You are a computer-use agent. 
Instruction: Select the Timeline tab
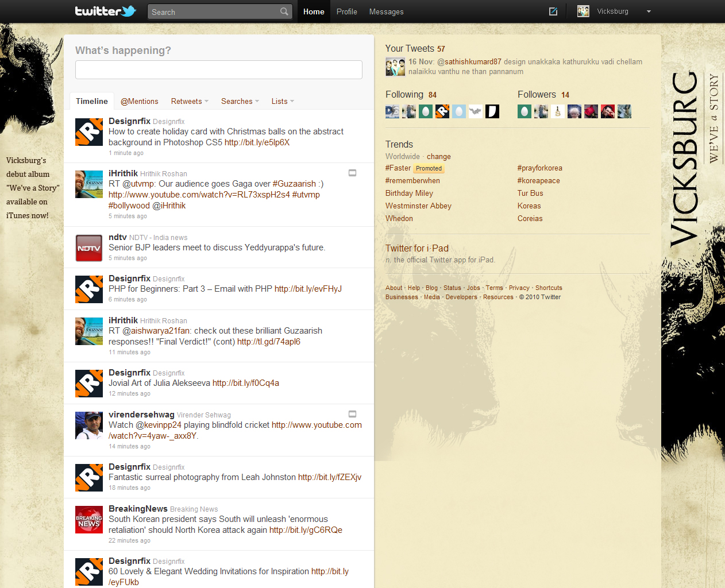tap(92, 101)
